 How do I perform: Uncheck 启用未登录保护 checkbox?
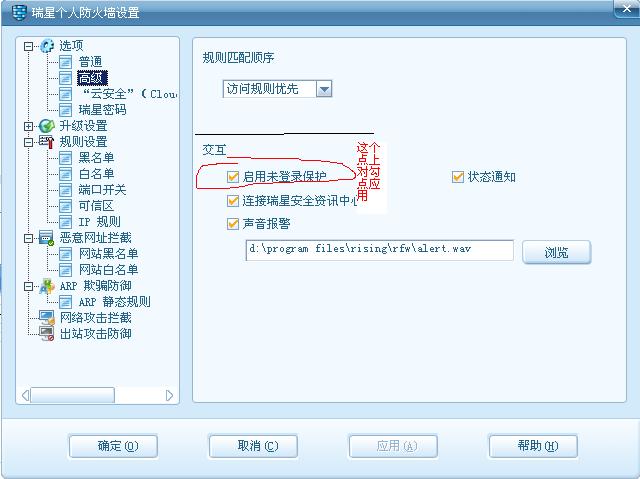(x=233, y=177)
